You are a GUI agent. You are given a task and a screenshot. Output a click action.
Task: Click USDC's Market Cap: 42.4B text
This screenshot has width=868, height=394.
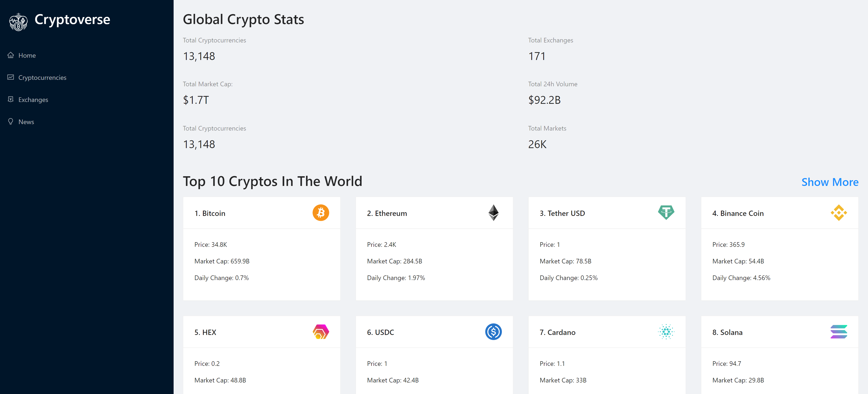[x=392, y=381]
